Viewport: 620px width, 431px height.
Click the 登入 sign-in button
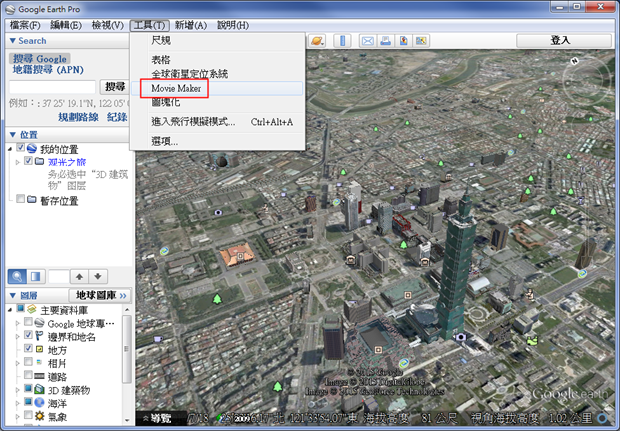[564, 40]
